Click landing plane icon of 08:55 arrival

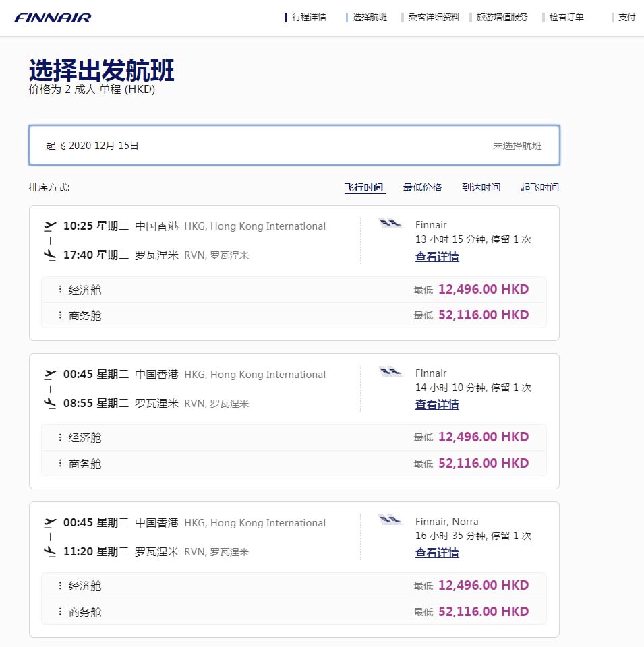tap(50, 403)
